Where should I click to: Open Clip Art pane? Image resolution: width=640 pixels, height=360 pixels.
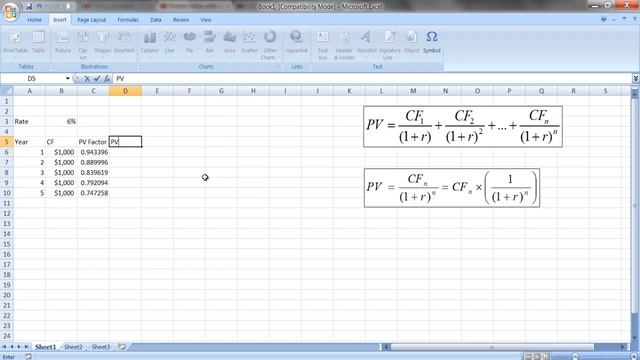point(83,45)
